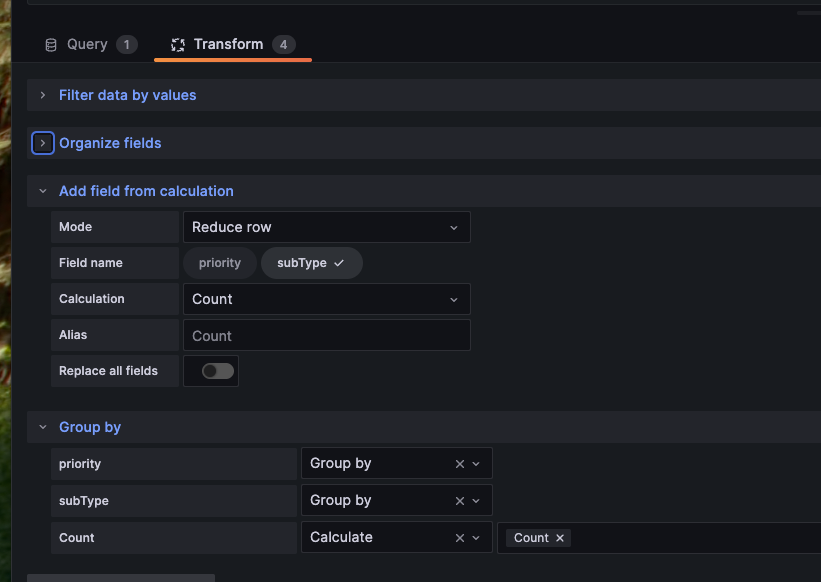
Task: Collapse the Add field from calculation section
Action: click(43, 191)
